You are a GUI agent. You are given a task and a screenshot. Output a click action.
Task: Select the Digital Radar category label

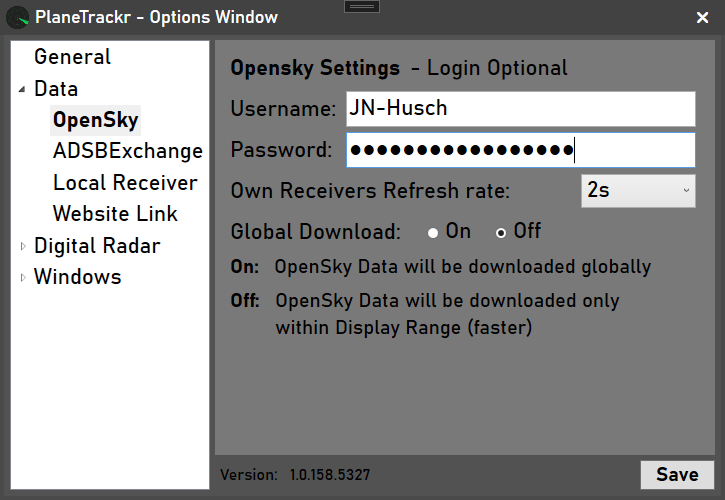tap(97, 246)
